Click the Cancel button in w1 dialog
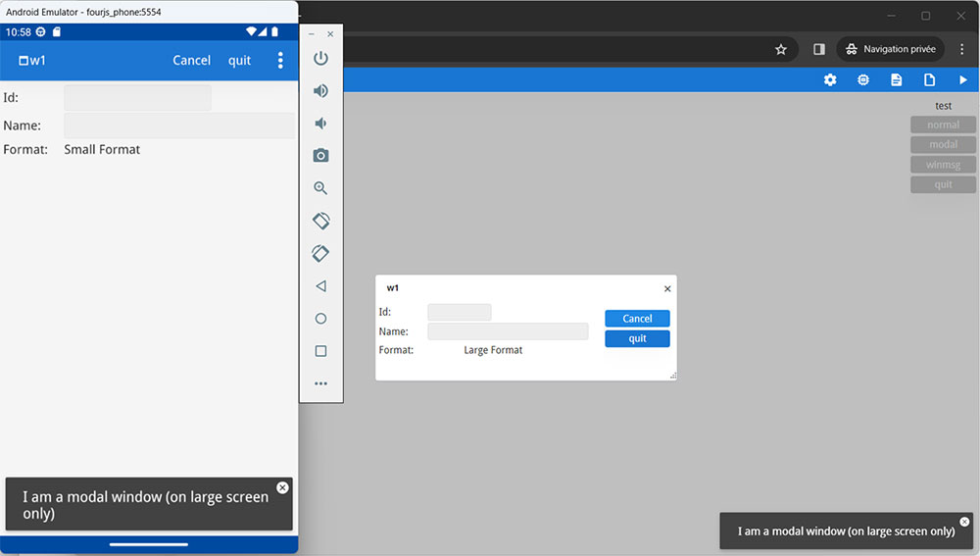 coord(637,319)
